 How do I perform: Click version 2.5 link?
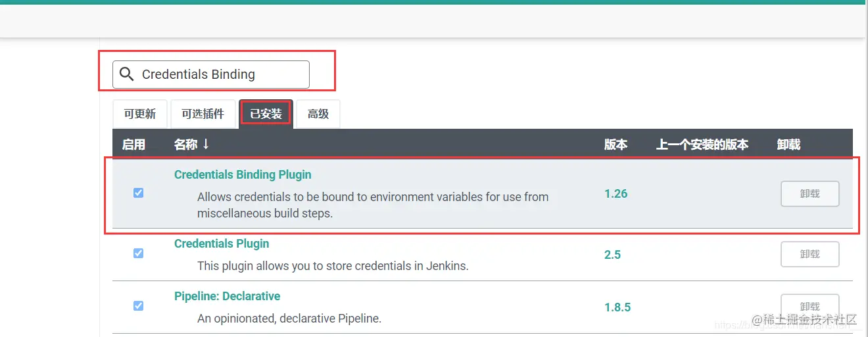click(612, 254)
